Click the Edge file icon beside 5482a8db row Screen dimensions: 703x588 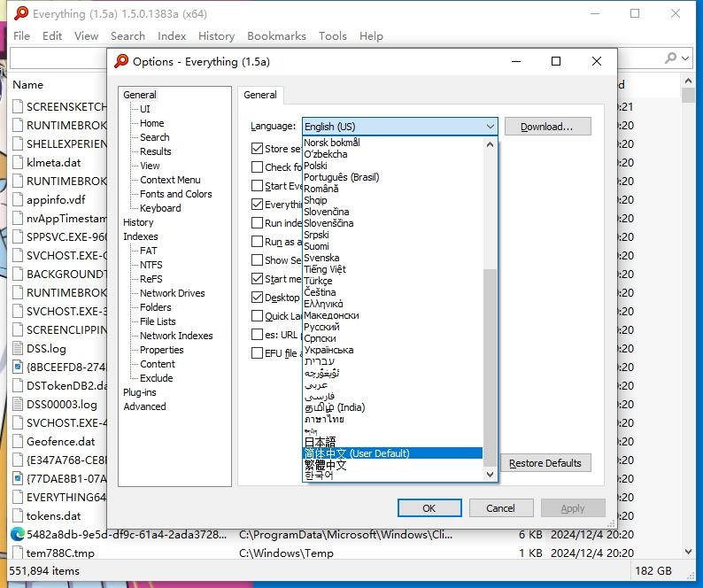[x=18, y=534]
